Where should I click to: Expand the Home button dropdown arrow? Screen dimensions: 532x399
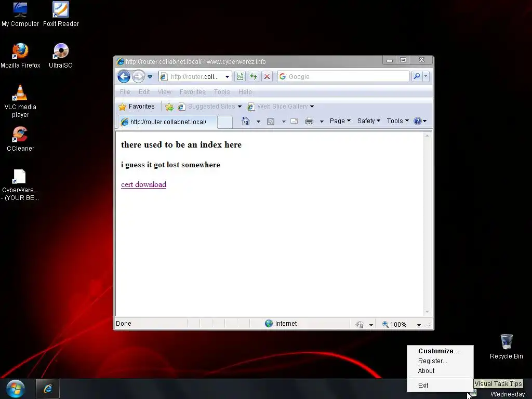(x=258, y=122)
